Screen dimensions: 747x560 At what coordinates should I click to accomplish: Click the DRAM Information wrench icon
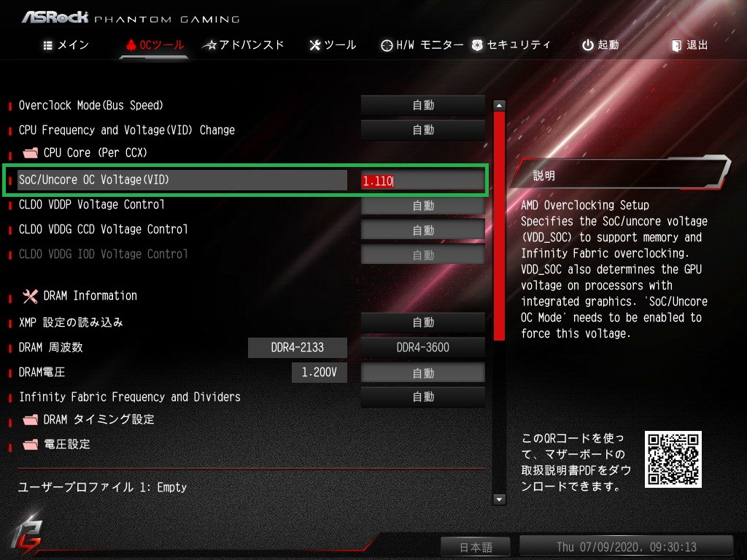point(31,296)
